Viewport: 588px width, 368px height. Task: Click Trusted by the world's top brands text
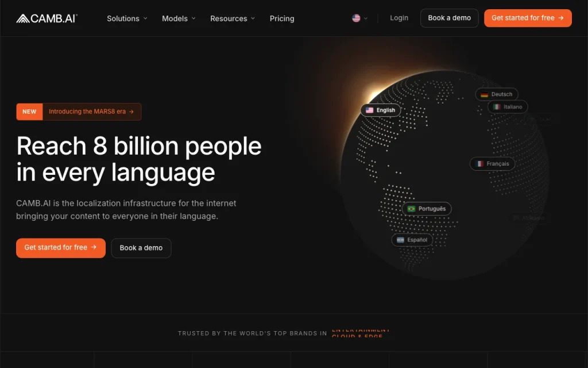(253, 333)
